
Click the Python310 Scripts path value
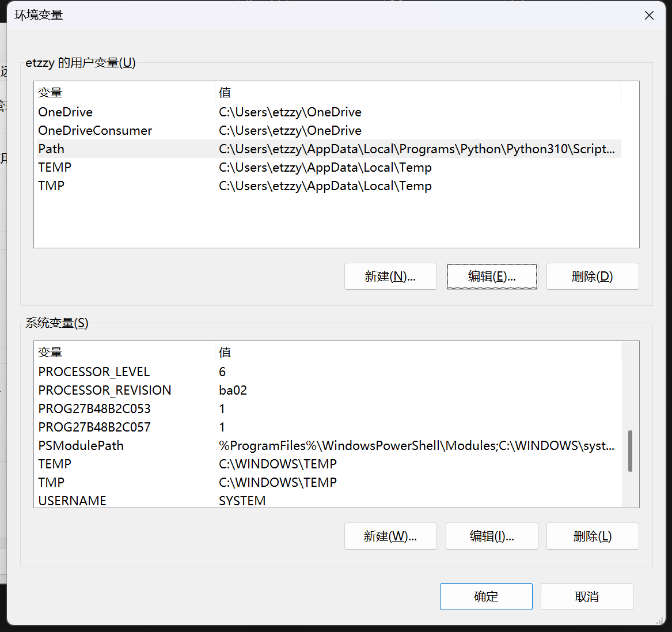416,149
